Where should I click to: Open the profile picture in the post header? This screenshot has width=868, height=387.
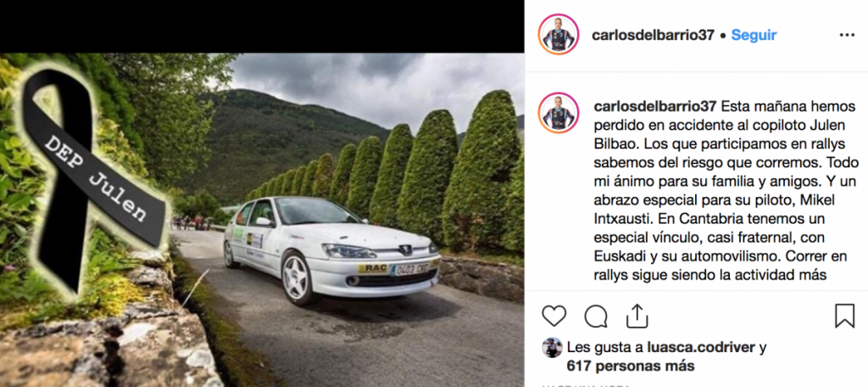click(558, 35)
